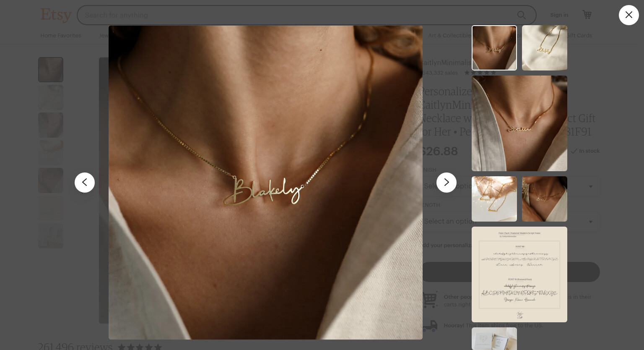Open the shopping cart icon
Screen dimensions: 644x350
pyautogui.click(x=587, y=15)
